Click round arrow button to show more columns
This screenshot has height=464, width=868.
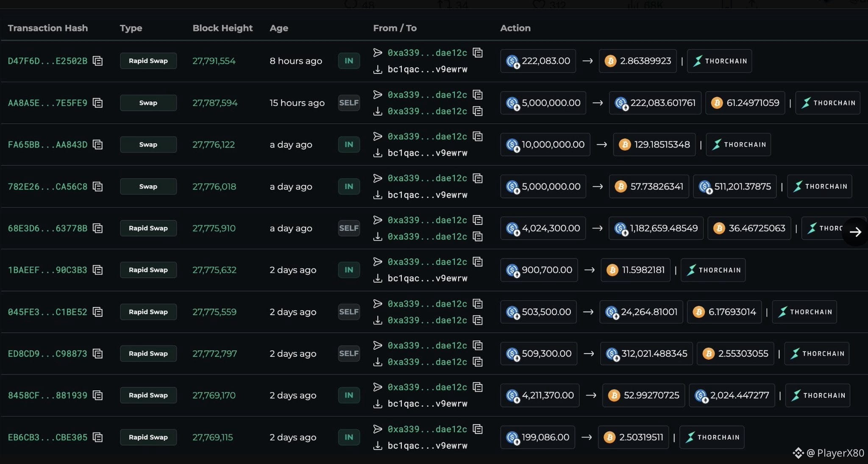click(855, 232)
